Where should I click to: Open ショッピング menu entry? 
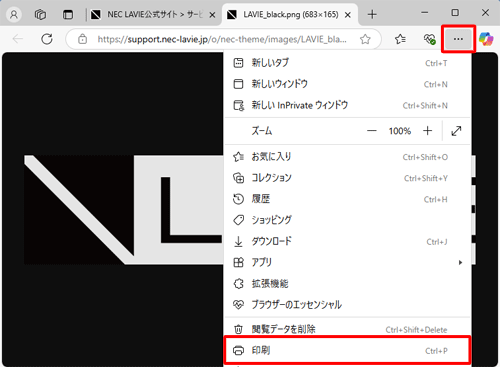[x=348, y=220]
